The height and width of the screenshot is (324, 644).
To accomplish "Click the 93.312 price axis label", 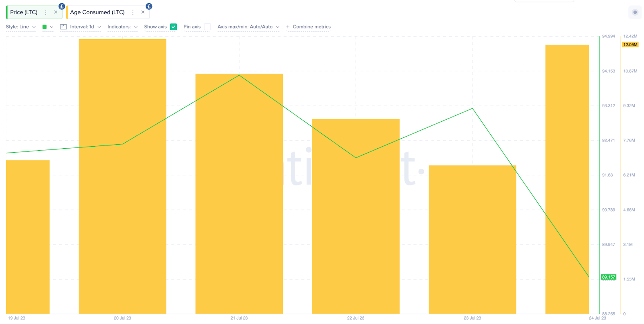I will 609,106.
